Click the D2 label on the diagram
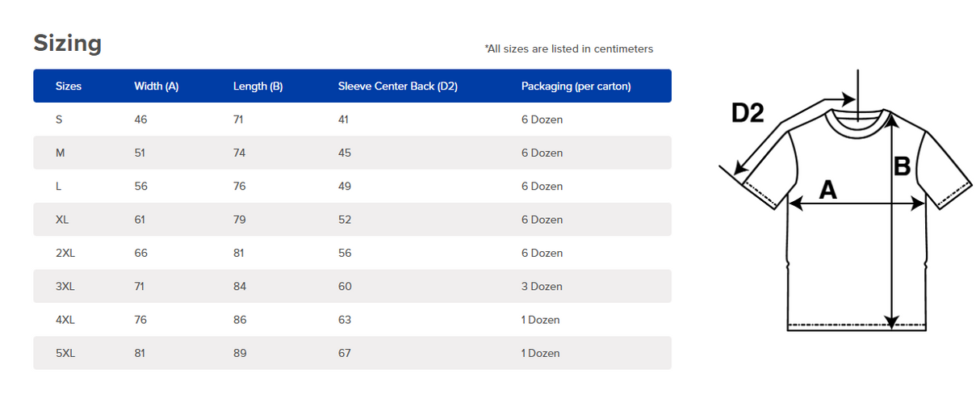Screen dimensions: 980x403 tap(747, 113)
